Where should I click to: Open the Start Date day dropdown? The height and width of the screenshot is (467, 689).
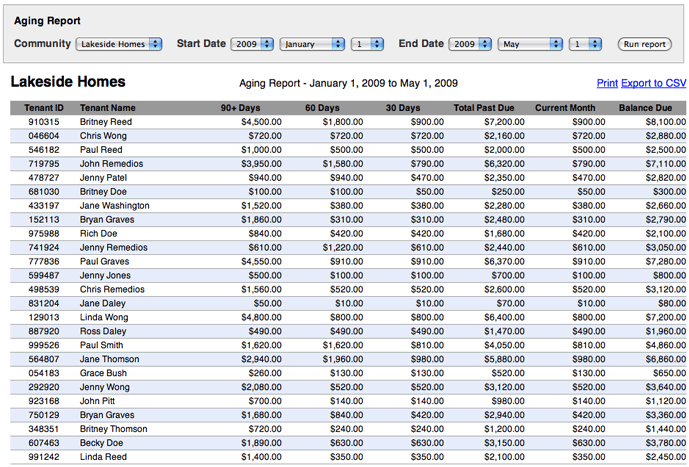point(367,44)
